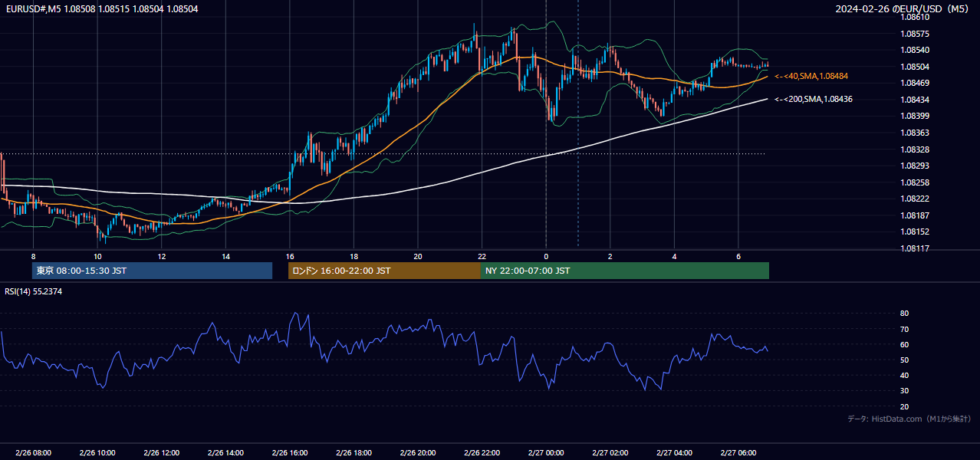Click hour 20 on the price chart time axis
Viewport: 980px width, 460px height.
pos(418,256)
